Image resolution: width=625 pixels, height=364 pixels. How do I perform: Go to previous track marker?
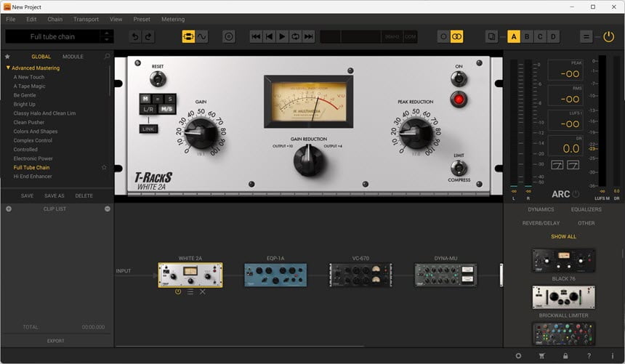[x=269, y=36]
